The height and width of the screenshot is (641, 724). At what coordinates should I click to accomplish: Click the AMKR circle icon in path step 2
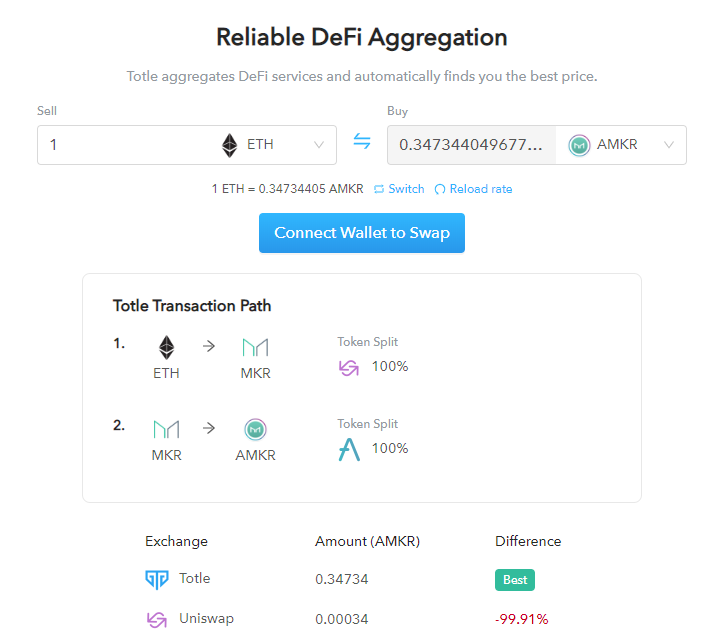(255, 429)
